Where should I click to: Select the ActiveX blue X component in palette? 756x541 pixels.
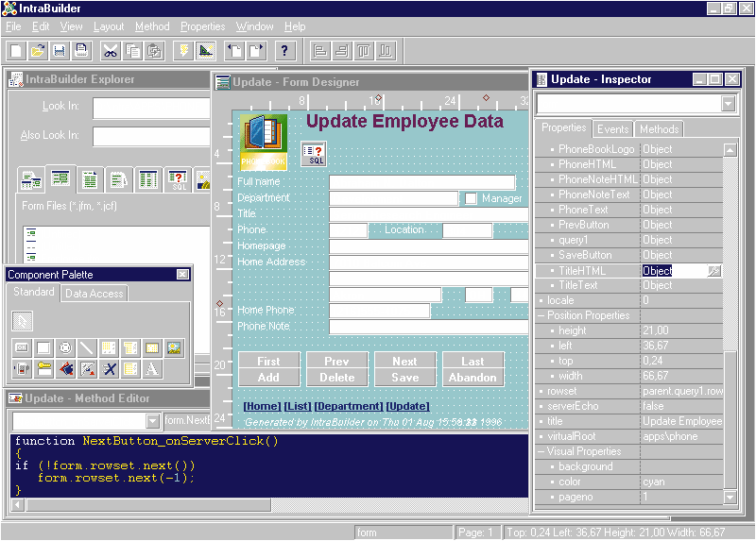(x=109, y=369)
